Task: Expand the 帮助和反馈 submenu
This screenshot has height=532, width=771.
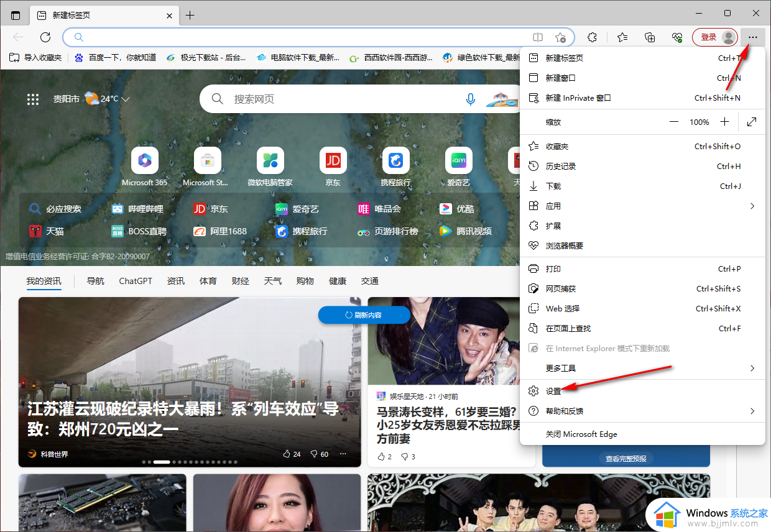Action: (x=642, y=411)
